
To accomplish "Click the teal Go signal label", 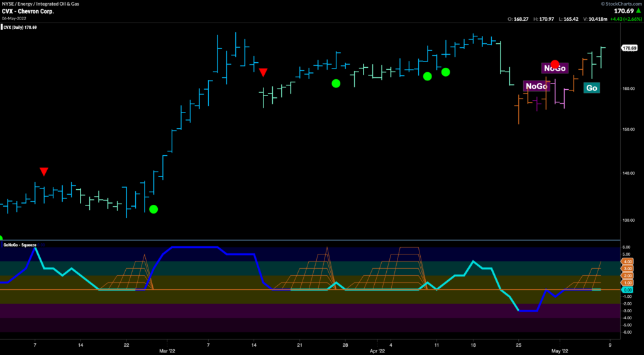I will 591,87.
